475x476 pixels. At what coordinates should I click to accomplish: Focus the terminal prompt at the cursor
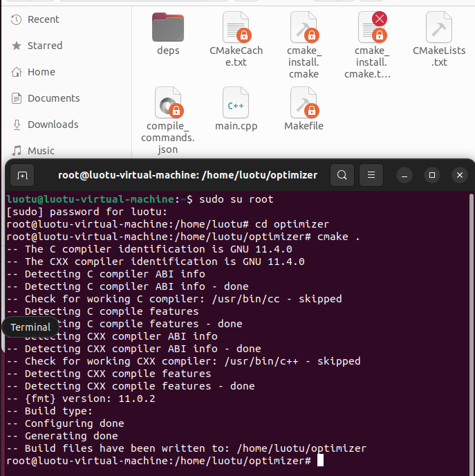click(320, 461)
